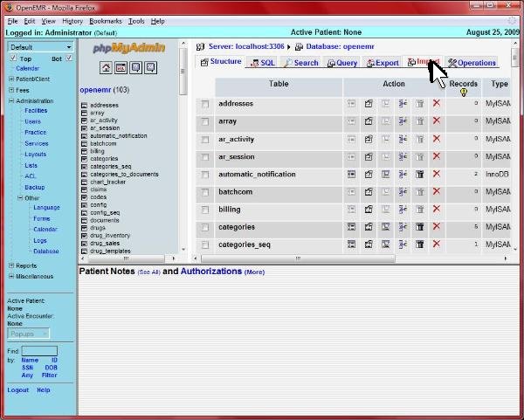
Task: Open the Bookmarks menu
Action: pos(105,20)
